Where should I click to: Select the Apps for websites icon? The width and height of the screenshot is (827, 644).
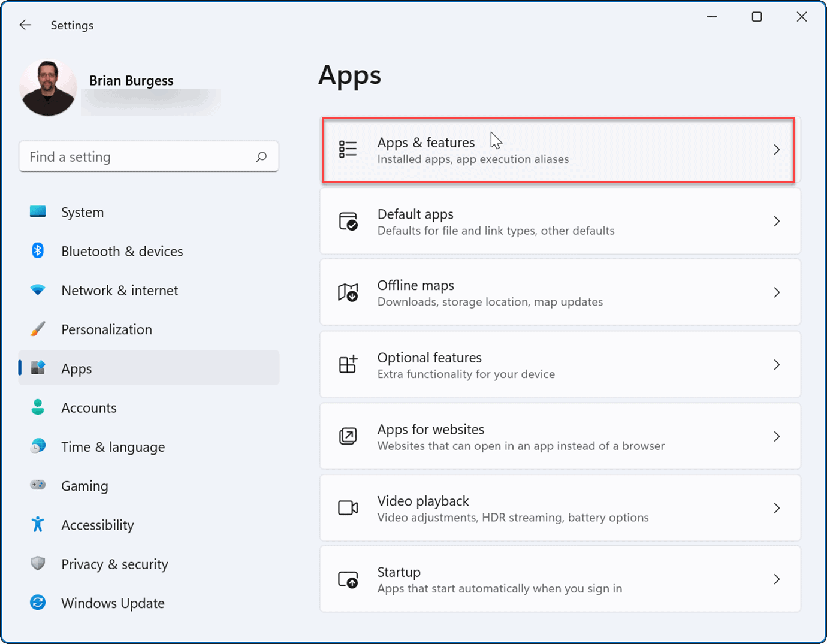click(348, 436)
